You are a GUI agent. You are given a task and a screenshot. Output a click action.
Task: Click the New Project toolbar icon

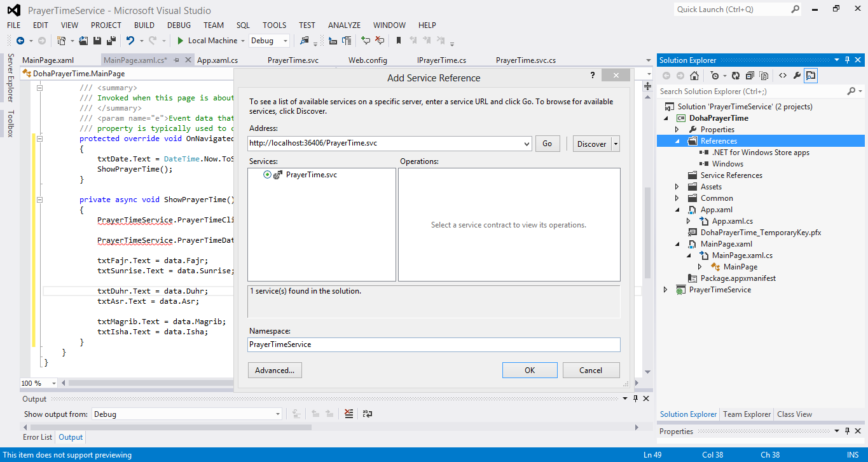tap(62, 41)
